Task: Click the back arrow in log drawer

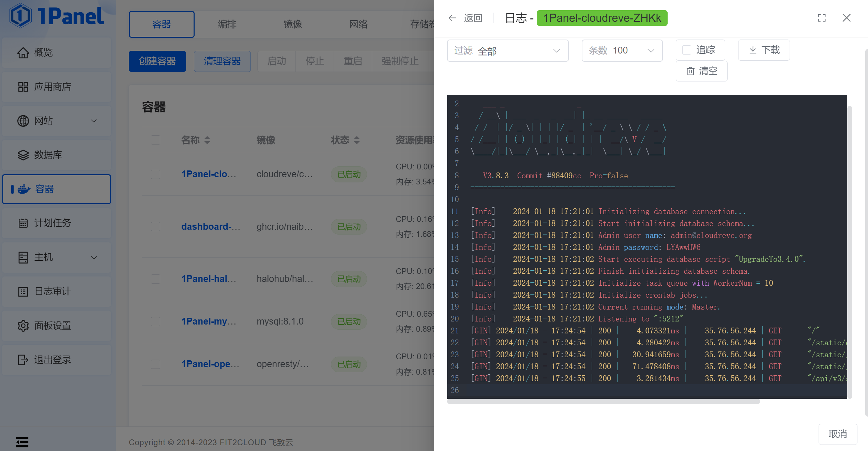Action: click(x=452, y=18)
